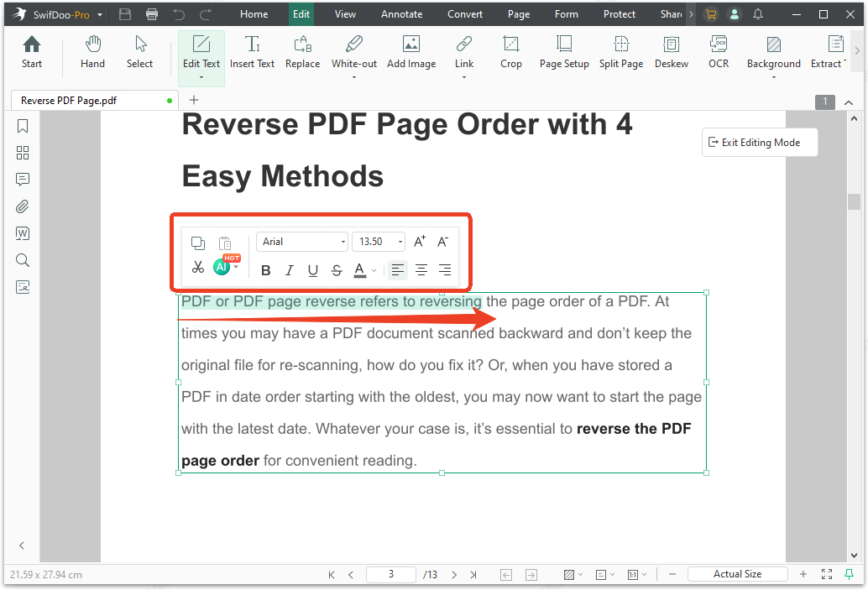Click Add Image in the ribbon

(x=411, y=53)
